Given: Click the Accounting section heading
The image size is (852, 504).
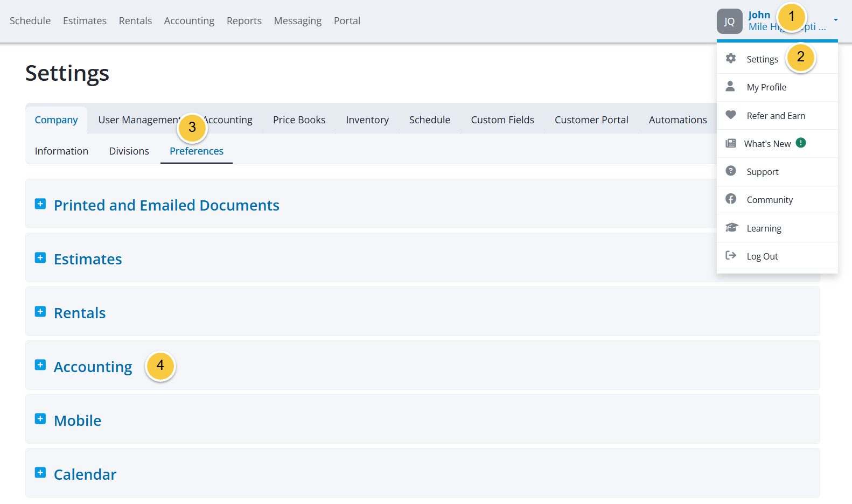Looking at the screenshot, I should 93,367.
